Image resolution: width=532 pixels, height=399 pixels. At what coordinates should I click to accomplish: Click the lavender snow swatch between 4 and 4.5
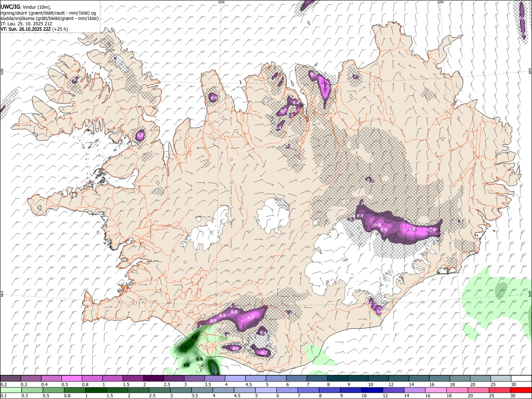pos(235,378)
